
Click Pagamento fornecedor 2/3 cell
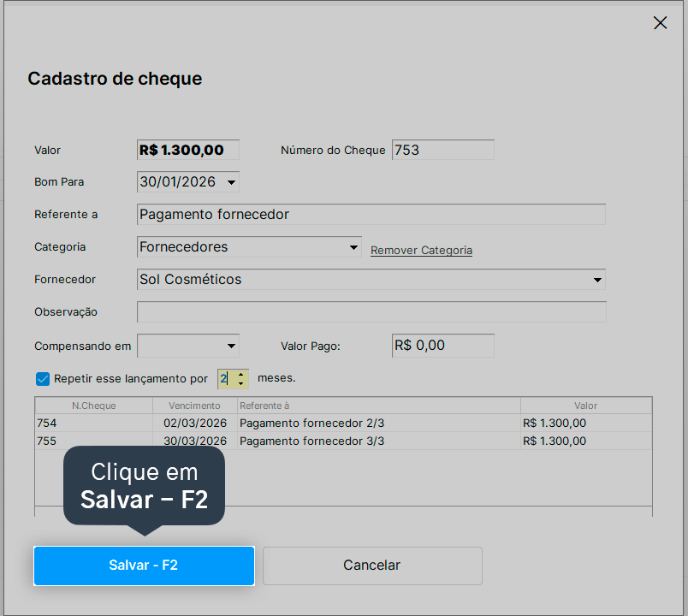coord(379,423)
